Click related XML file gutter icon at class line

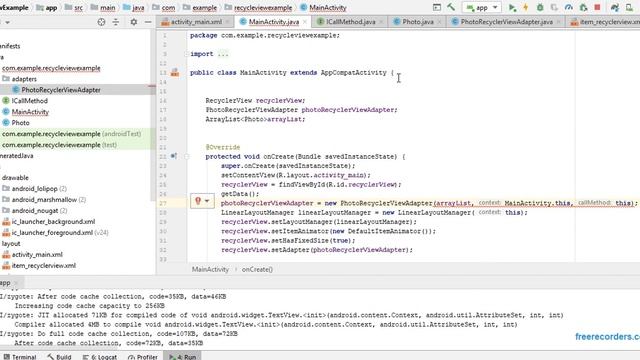click(175, 73)
